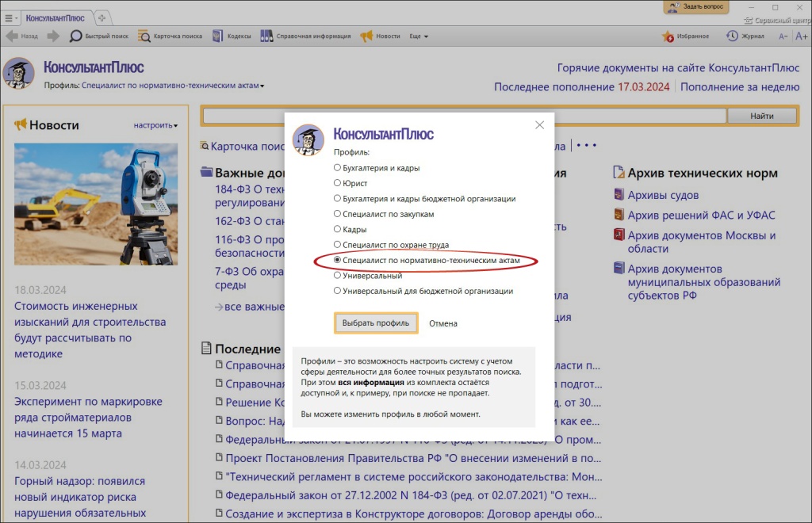This screenshot has height=523, width=812.
Task: Select Кадры profile radio button
Action: click(x=337, y=229)
